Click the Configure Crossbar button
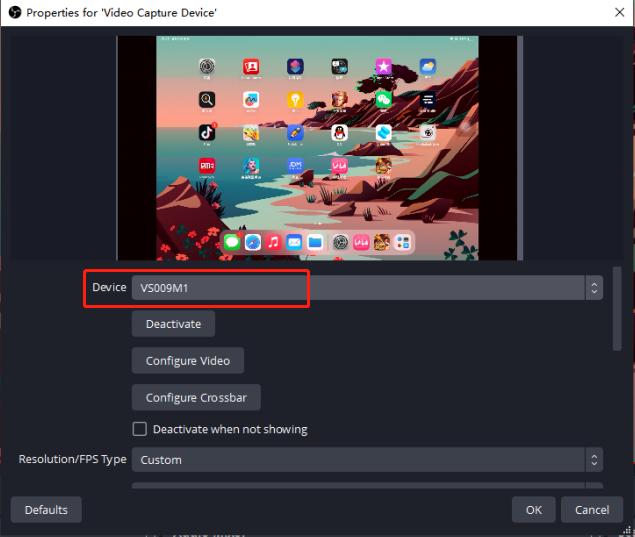The width and height of the screenshot is (635, 537). click(x=196, y=397)
